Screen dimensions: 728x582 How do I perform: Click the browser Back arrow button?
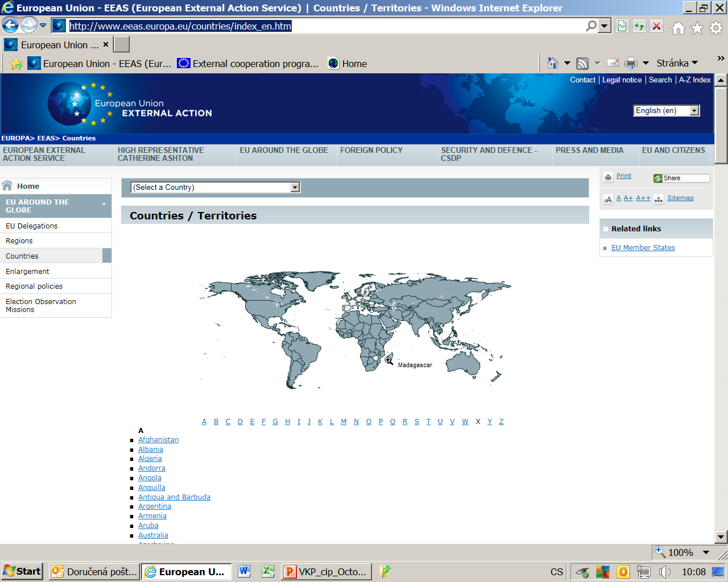coord(11,25)
